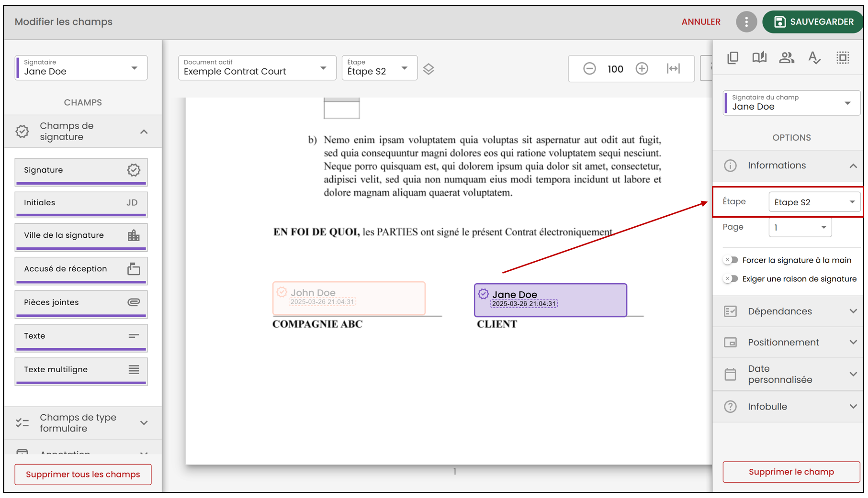Toggle Forcer la signature à la main
This screenshot has height=498, width=868.
click(731, 260)
